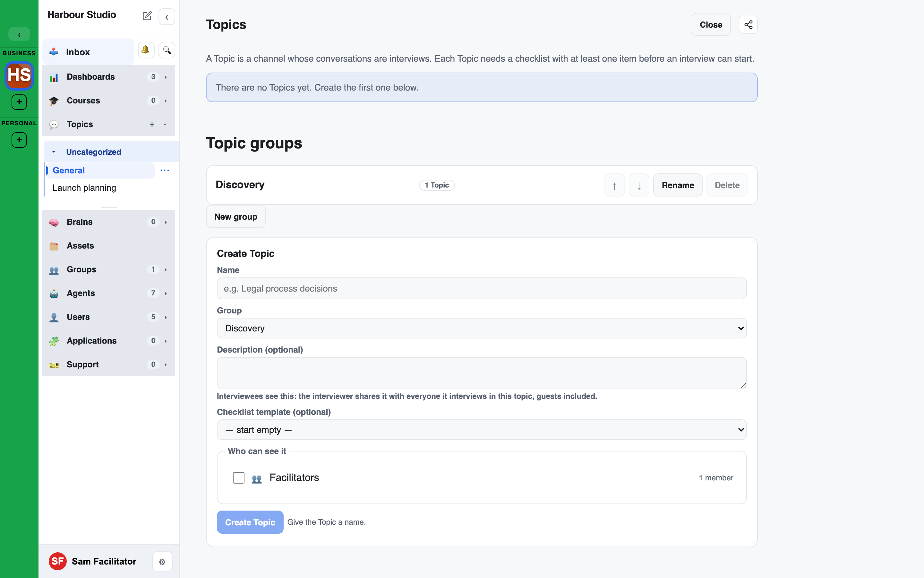Click the Close button
The height and width of the screenshot is (578, 924).
(711, 25)
